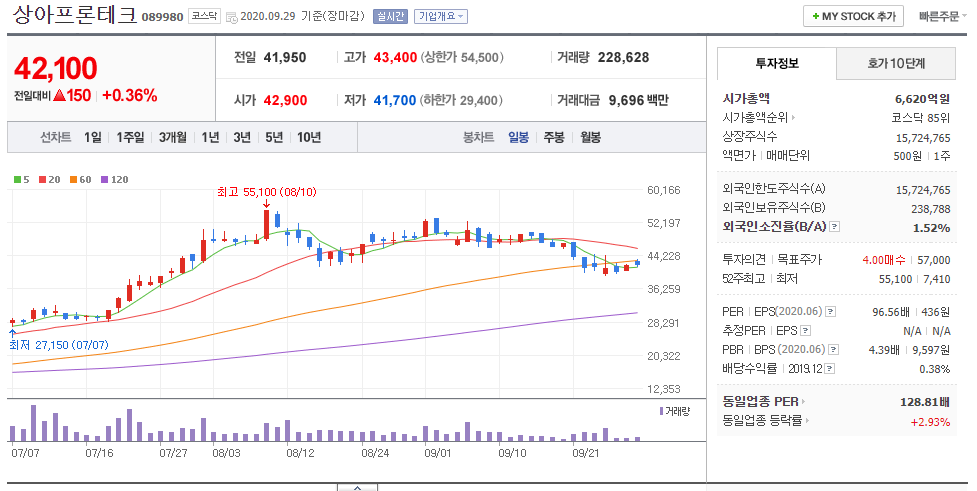Click the stock name 상아프론테크

point(74,15)
